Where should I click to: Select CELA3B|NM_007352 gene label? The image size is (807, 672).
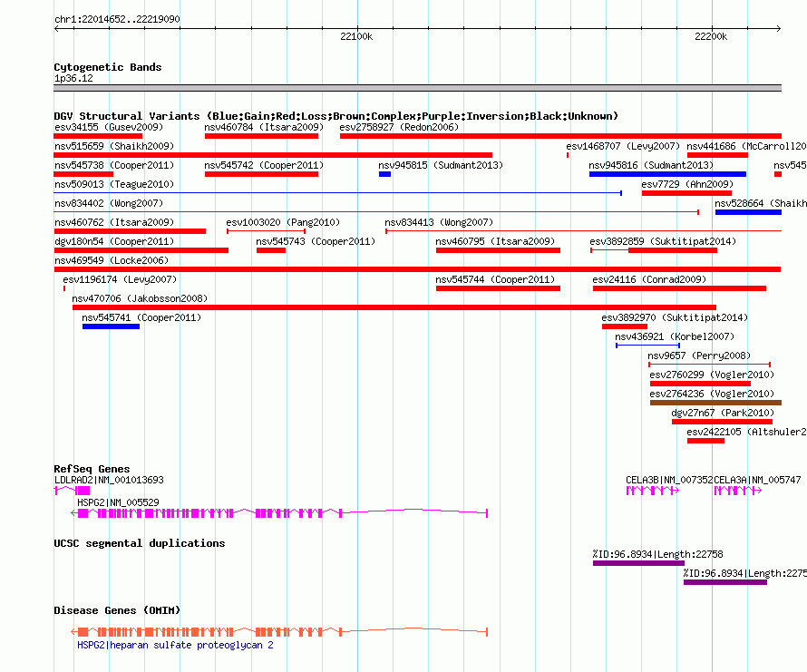[669, 480]
